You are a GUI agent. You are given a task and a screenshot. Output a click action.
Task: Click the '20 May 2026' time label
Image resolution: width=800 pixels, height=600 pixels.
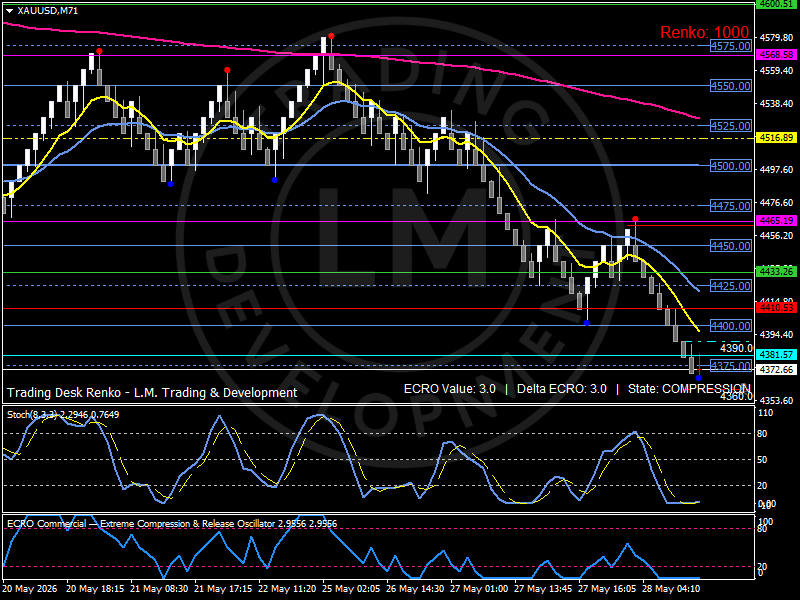click(30, 588)
